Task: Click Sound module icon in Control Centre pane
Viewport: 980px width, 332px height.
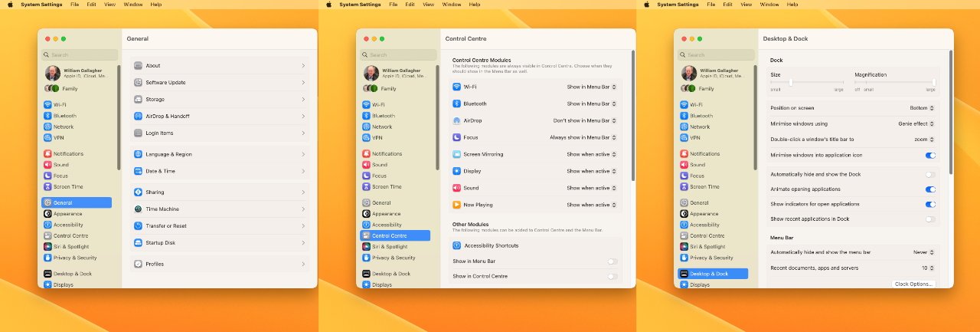Action: coord(456,188)
